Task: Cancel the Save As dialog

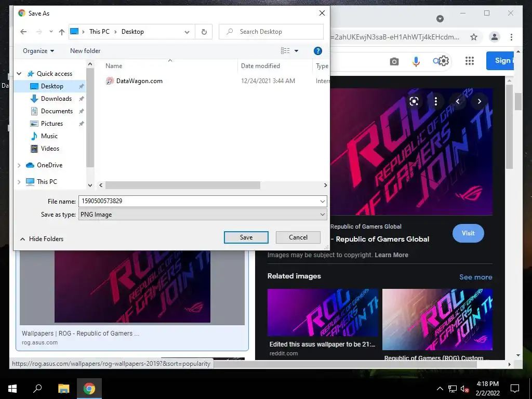Action: coord(298,237)
